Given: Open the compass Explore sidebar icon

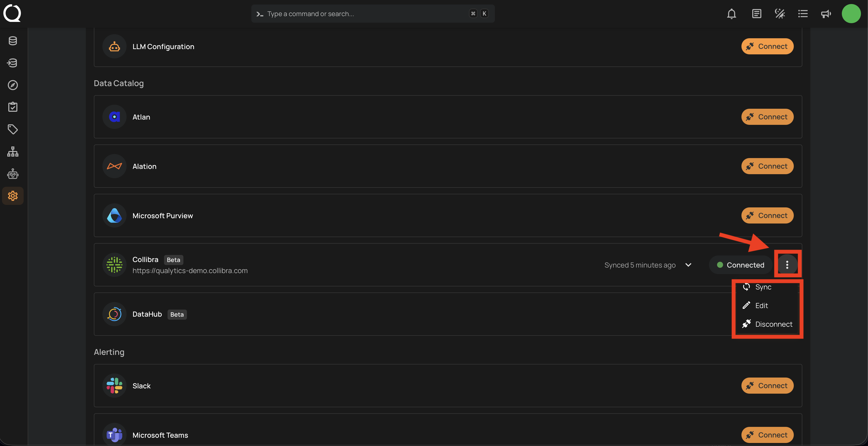Looking at the screenshot, I should [x=13, y=85].
